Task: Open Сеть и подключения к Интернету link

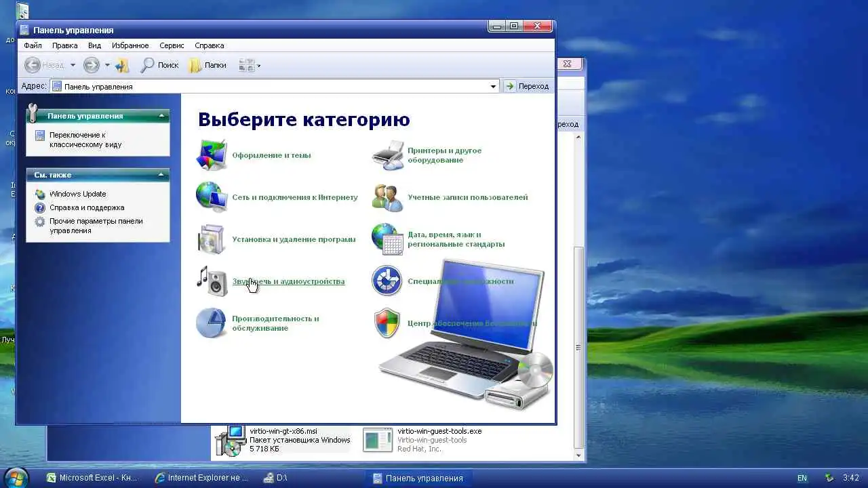Action: (x=295, y=197)
